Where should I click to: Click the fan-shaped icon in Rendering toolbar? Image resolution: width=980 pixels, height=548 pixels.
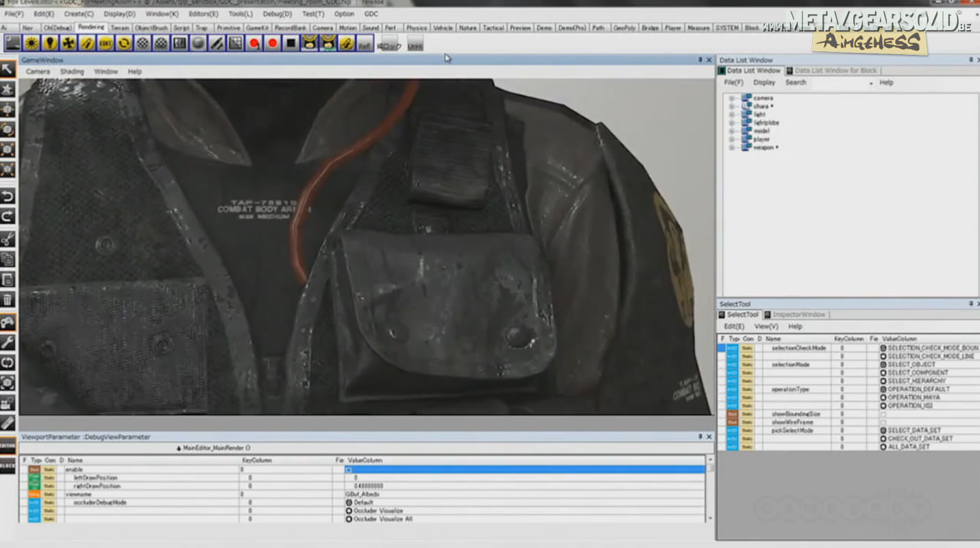pyautogui.click(x=69, y=43)
